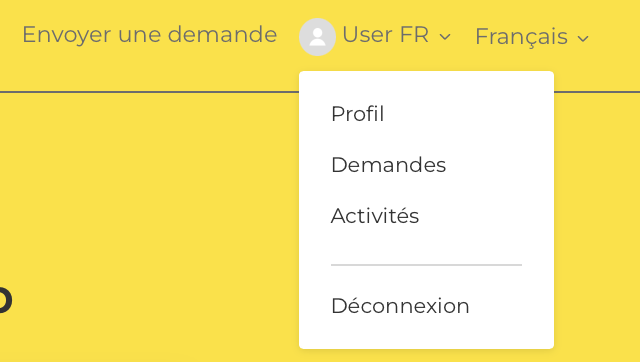Screen dimensions: 640x362
Task: Click the arrow beside Français
Action: (583, 39)
